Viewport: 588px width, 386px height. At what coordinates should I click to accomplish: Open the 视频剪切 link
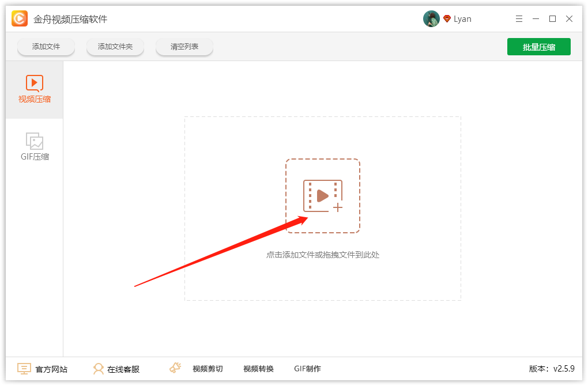pos(208,369)
